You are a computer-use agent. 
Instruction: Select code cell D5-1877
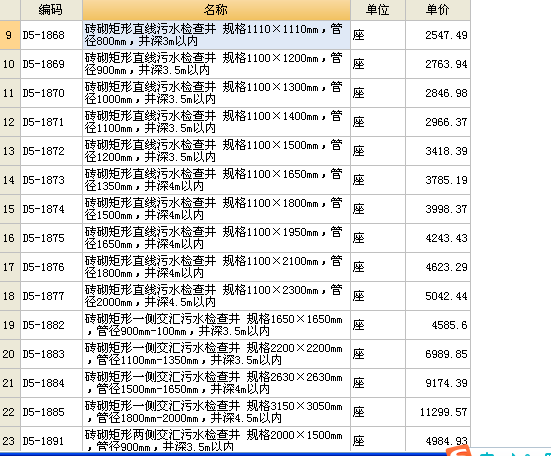[51, 296]
